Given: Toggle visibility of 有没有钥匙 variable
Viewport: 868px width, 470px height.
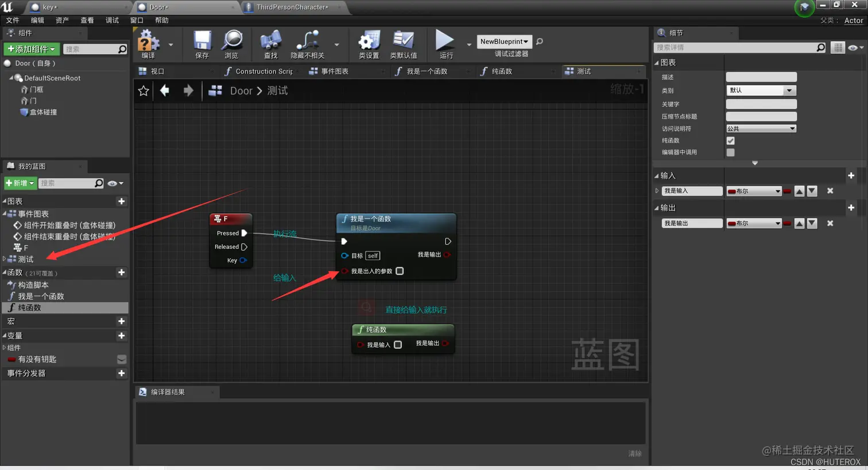Looking at the screenshot, I should click(122, 359).
